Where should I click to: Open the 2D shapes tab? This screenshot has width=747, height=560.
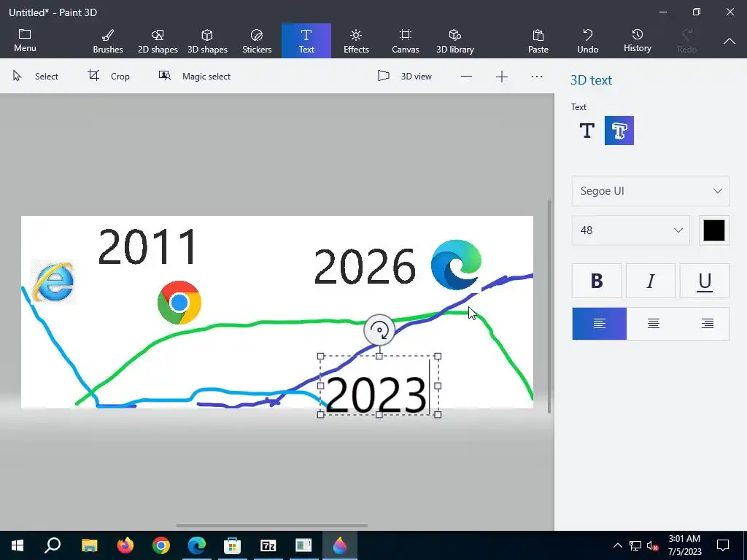coord(158,41)
